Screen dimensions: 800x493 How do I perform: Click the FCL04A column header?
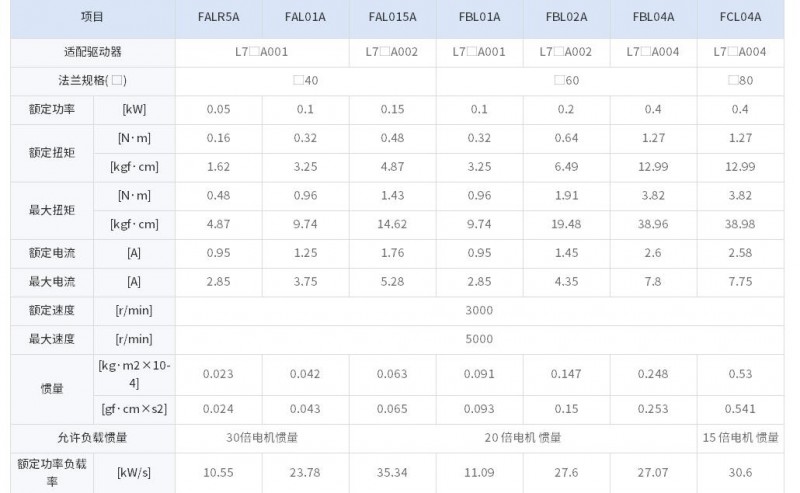740,17
